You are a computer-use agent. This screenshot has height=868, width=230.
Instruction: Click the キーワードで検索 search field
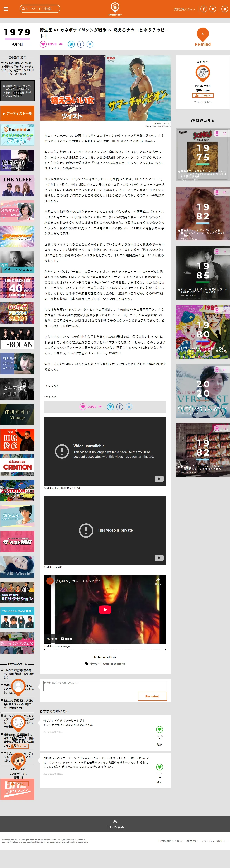click(40, 9)
